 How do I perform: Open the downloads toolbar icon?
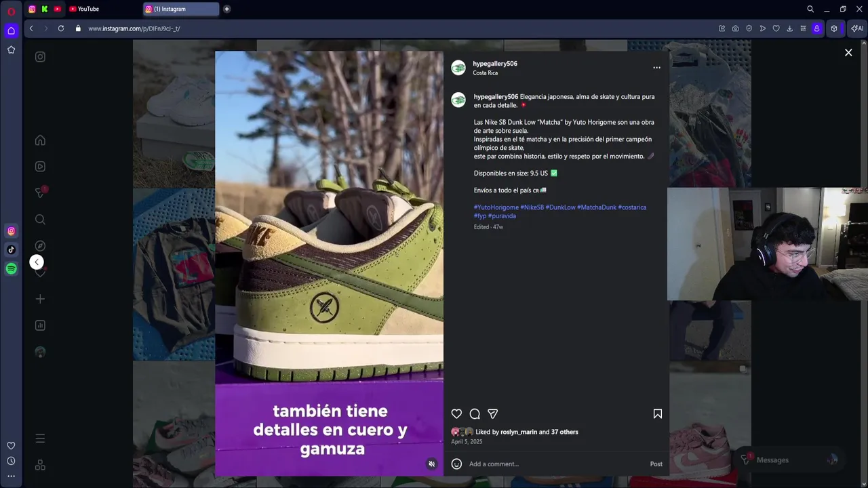point(790,28)
